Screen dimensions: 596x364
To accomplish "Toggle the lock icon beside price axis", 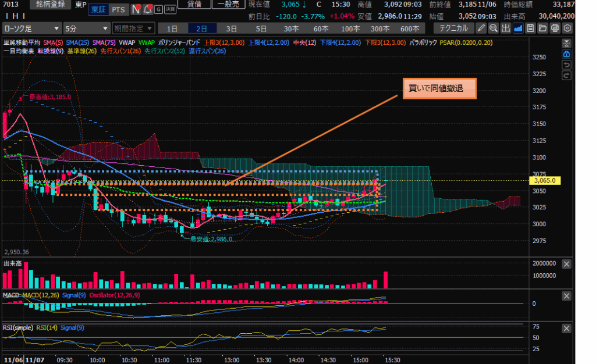I will [x=567, y=53].
